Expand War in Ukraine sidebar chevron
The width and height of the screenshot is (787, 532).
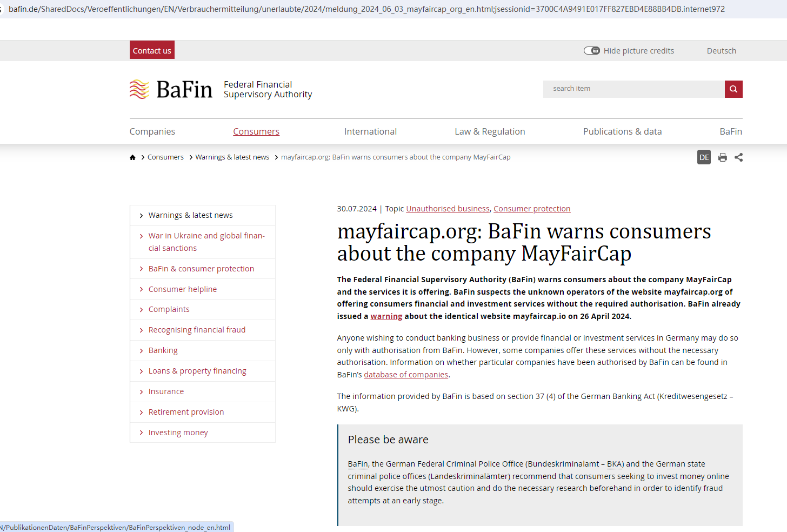[x=142, y=236]
